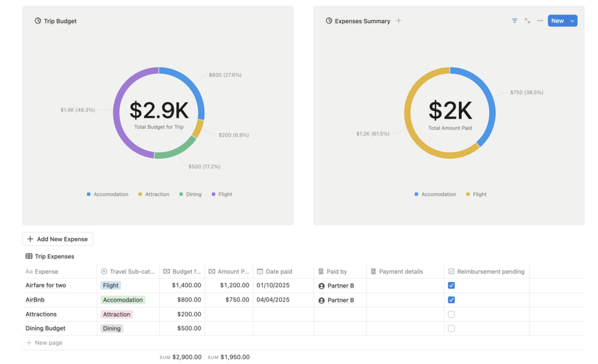Click Flight legend swatch in Trip Budget

point(214,194)
